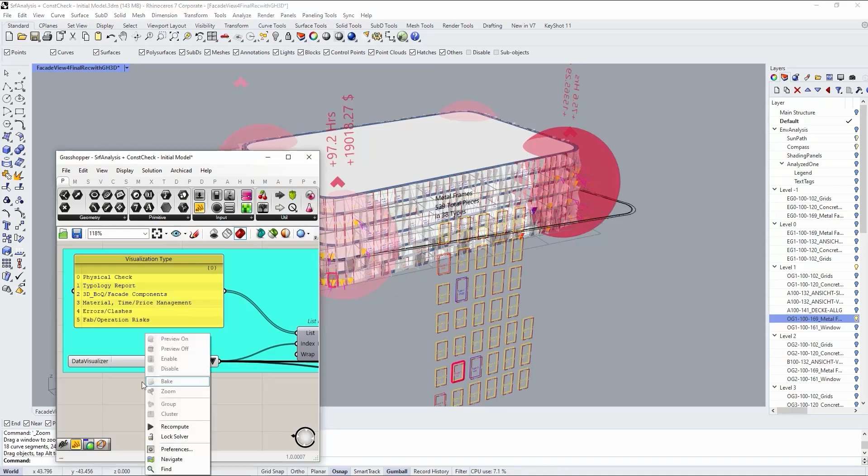Toggle the Points selection filter checkbox
The width and height of the screenshot is (868, 476).
point(7,52)
